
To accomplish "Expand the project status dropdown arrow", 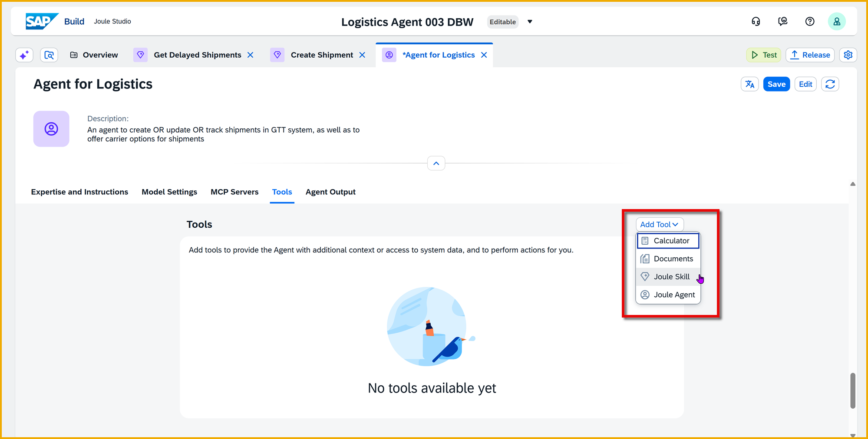I will pos(530,22).
